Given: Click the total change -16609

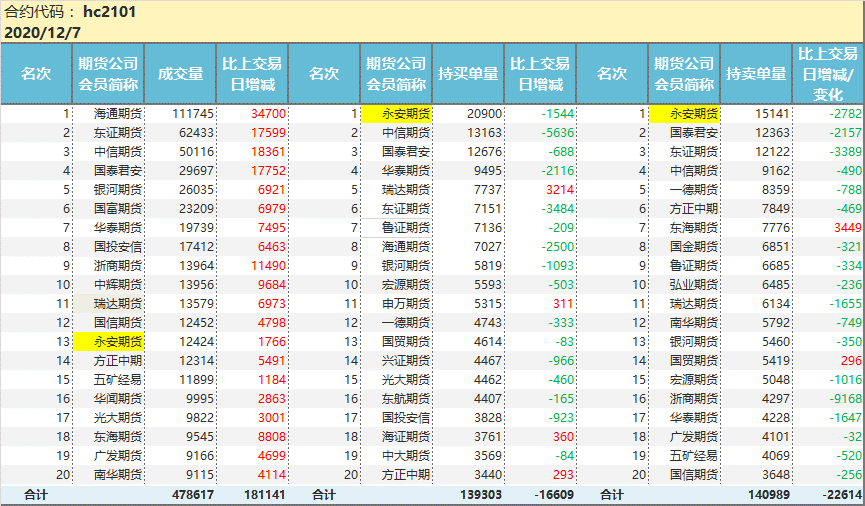Looking at the screenshot, I should 554,494.
